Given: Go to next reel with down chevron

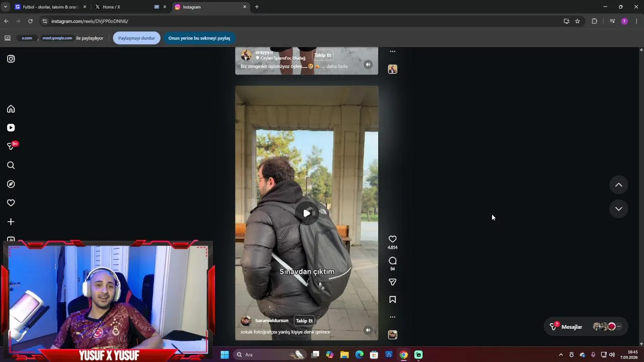Looking at the screenshot, I should tap(619, 209).
